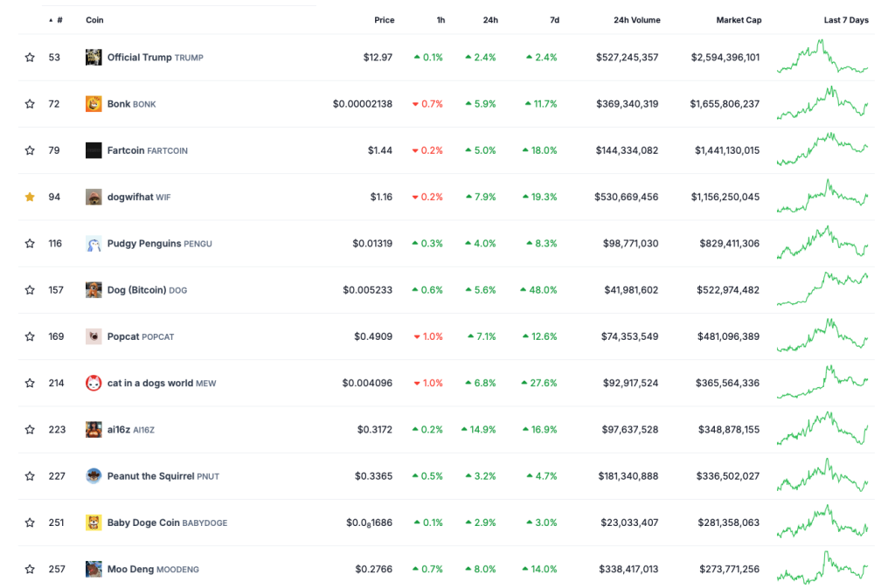Screen dimensions: 895x588
Task: Open Moo Deng 7-day sparkline
Action: [x=822, y=568]
